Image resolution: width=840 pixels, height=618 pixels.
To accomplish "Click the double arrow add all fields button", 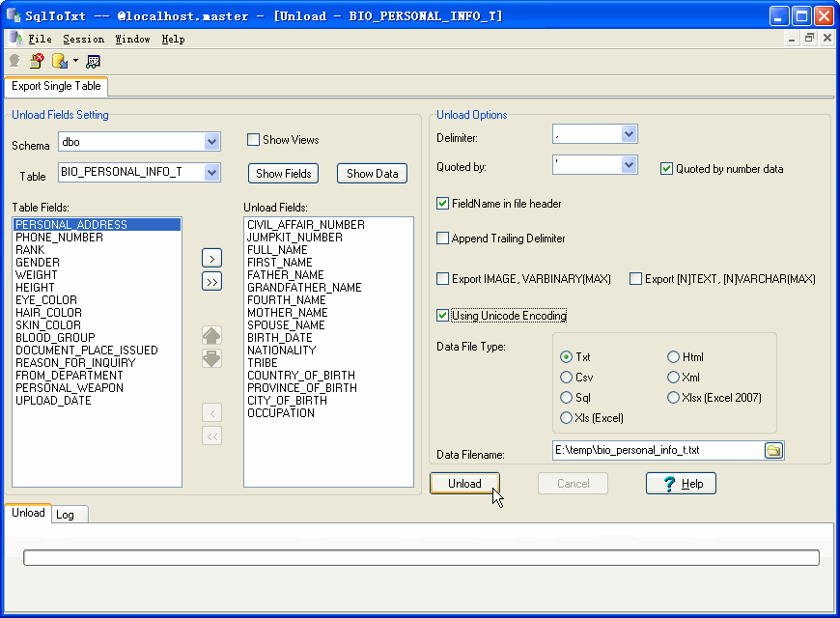I will click(212, 281).
